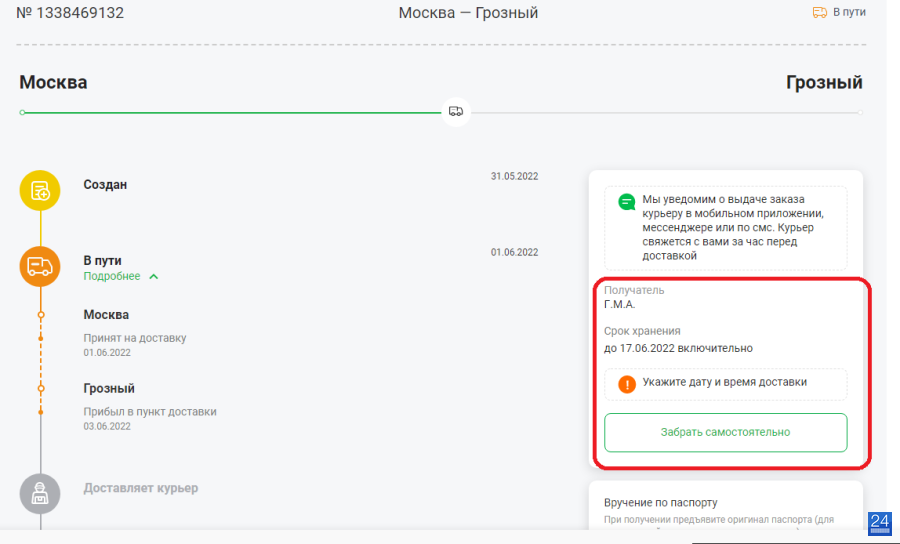Click the orange exclamation warning icon

click(627, 384)
